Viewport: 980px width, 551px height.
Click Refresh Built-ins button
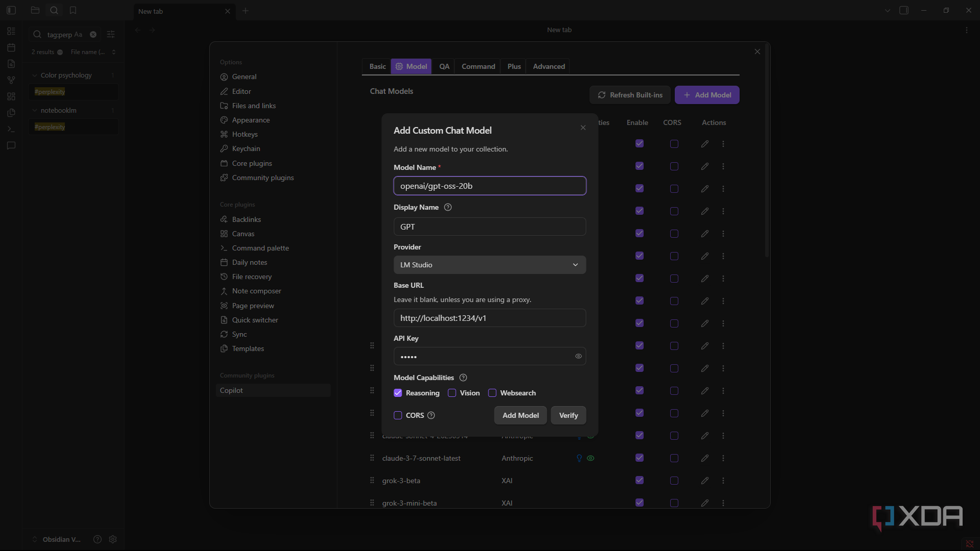630,95
